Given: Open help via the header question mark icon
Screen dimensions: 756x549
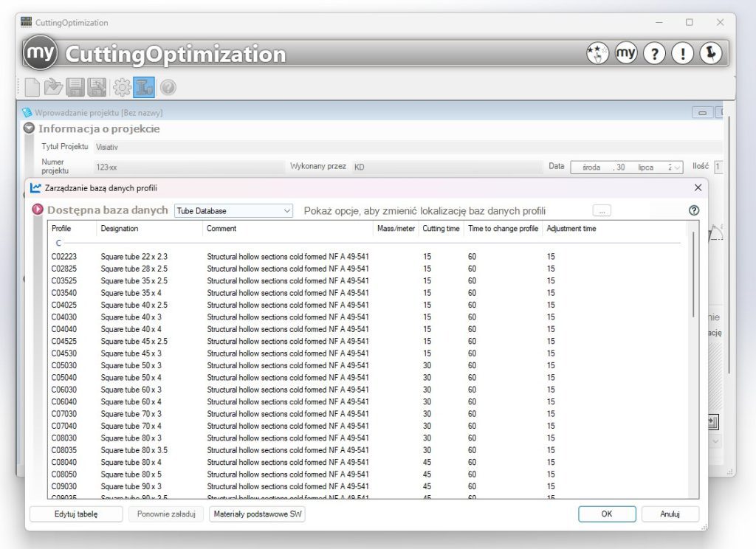Looking at the screenshot, I should (654, 53).
